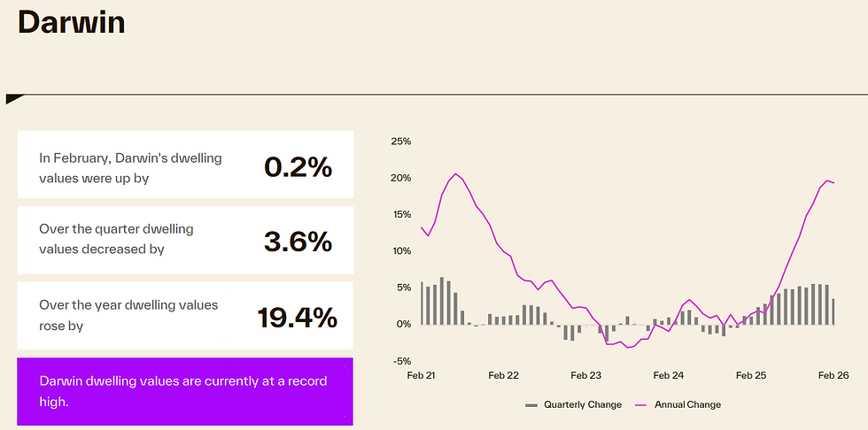Screen dimensions: 868x430
Task: Click the 25% y-axis label
Action: click(x=400, y=142)
